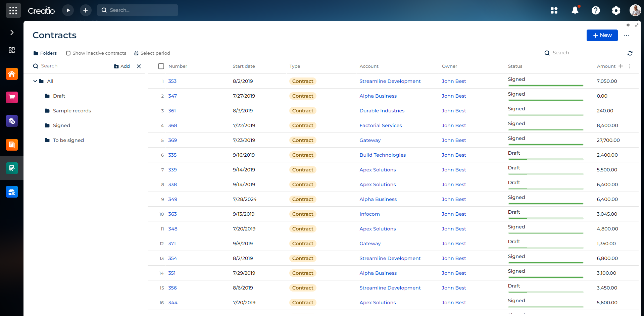644x316 pixels.
Task: Open the Folders menu
Action: point(45,53)
